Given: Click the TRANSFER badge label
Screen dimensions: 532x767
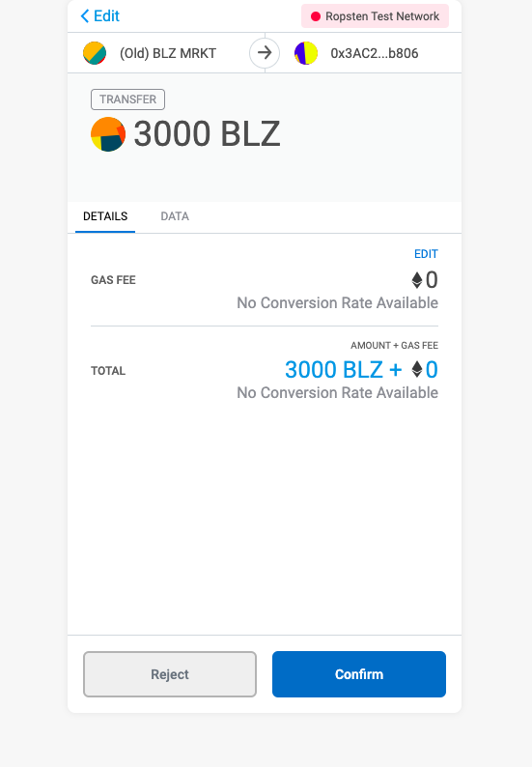Looking at the screenshot, I should (x=127, y=99).
